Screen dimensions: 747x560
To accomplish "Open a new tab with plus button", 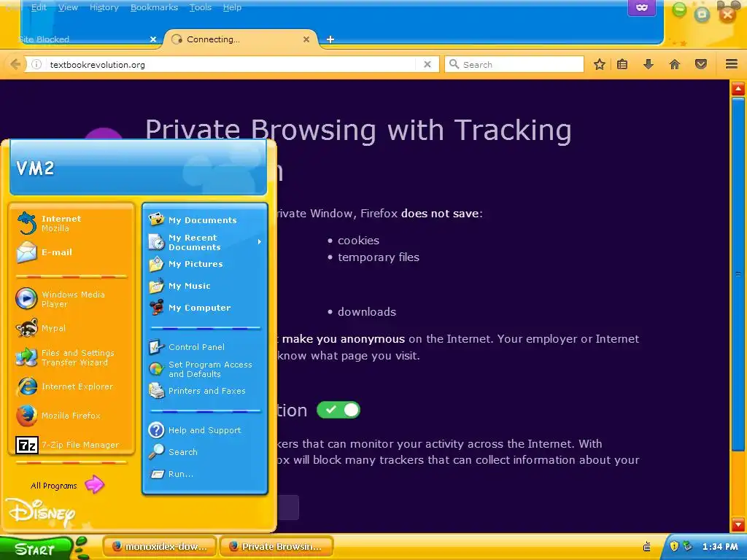I will pos(330,39).
